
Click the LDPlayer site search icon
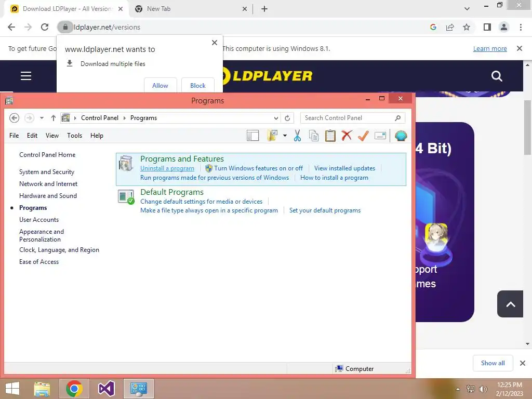pos(497,76)
